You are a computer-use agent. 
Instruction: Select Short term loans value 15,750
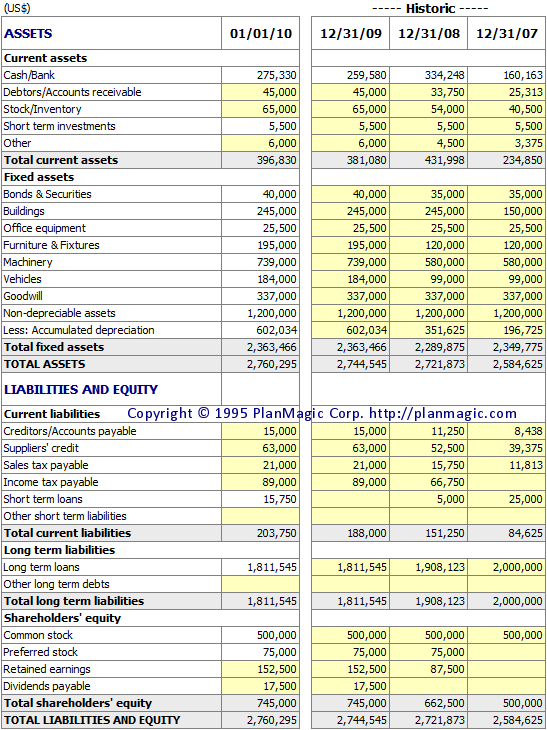click(x=261, y=499)
